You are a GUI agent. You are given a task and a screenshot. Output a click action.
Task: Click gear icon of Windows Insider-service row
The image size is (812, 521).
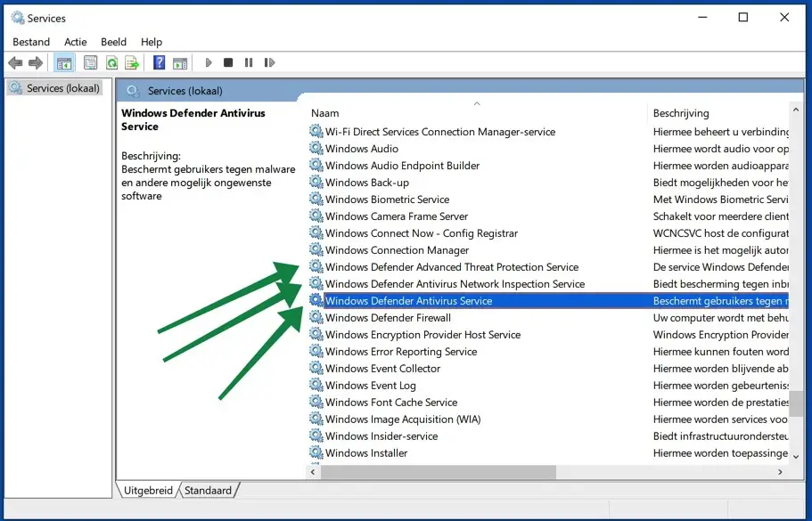pyautogui.click(x=316, y=436)
